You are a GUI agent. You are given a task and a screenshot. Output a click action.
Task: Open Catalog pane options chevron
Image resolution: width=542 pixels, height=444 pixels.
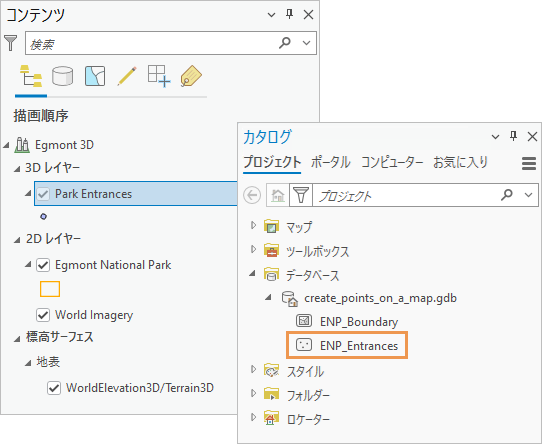coord(495,137)
